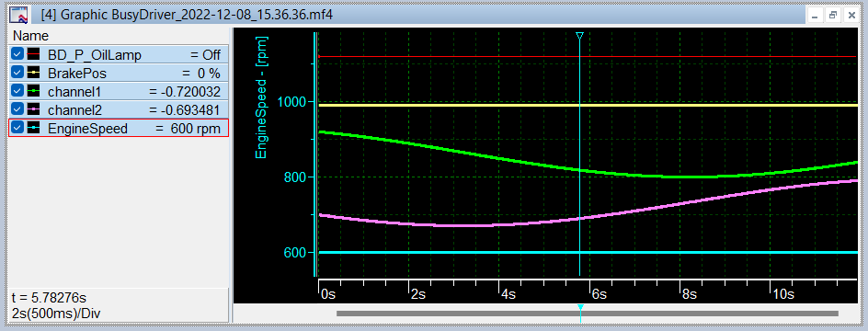Click the Name column header
Screen dimensions: 868x331
point(30,36)
